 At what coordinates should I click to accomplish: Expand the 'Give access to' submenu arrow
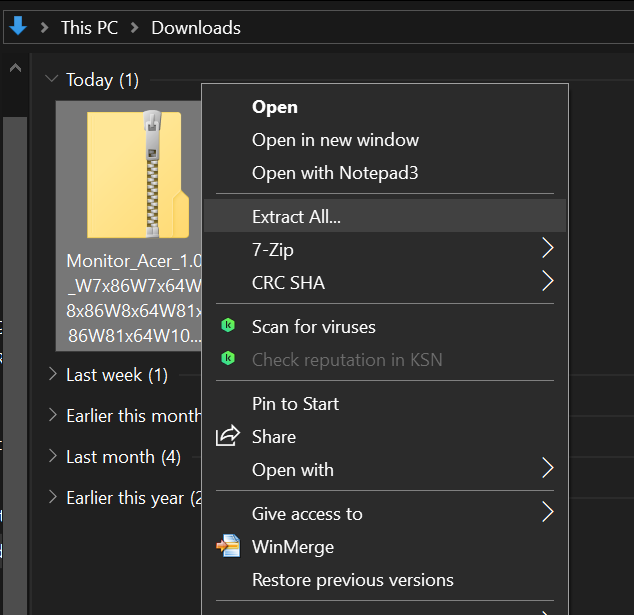pos(546,513)
